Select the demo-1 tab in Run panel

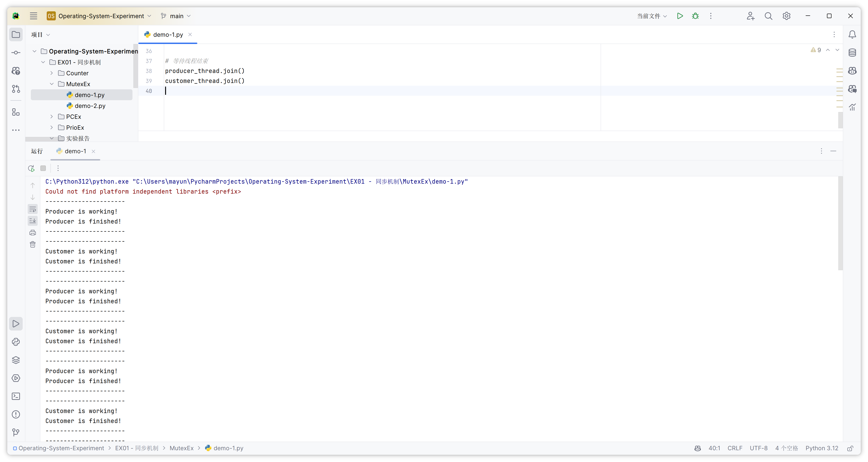tap(75, 151)
